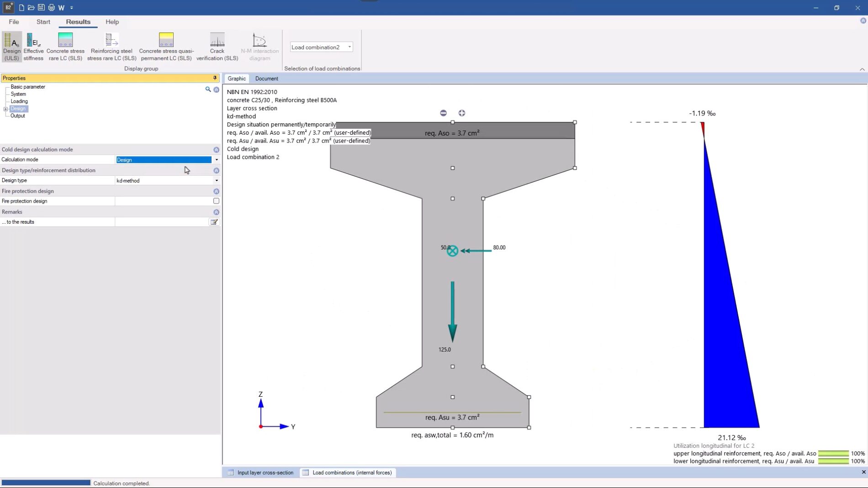Open Input layer cross-section panel
868x488 pixels.
pyautogui.click(x=265, y=472)
